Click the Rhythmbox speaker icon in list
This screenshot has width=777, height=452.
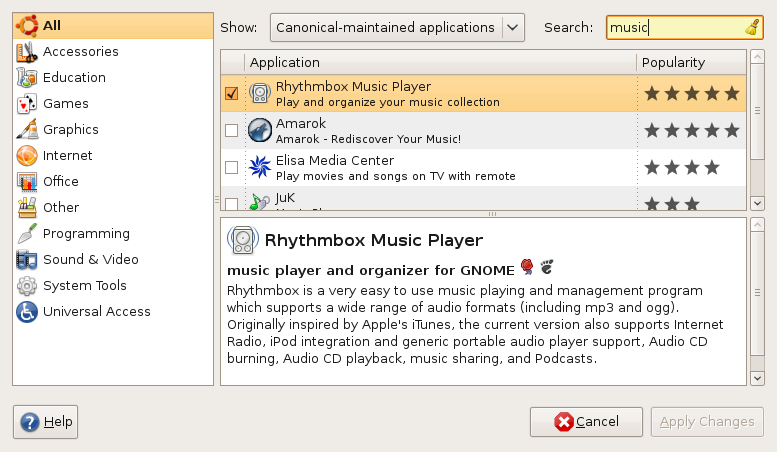(260, 93)
